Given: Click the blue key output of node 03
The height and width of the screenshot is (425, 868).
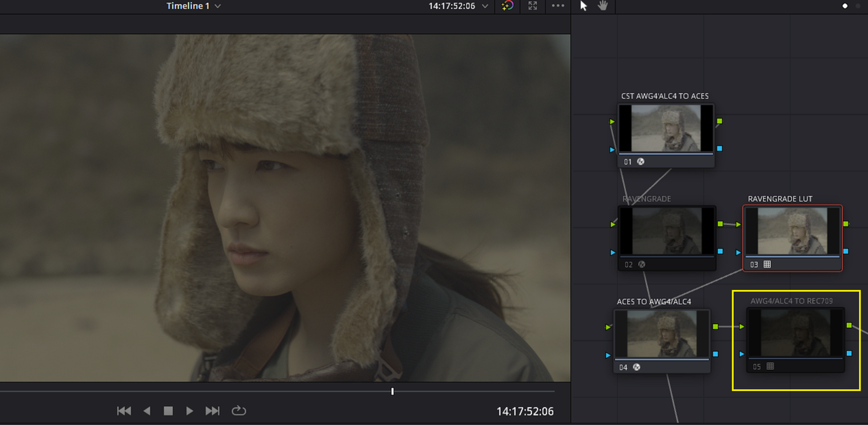Looking at the screenshot, I should click(x=846, y=251).
